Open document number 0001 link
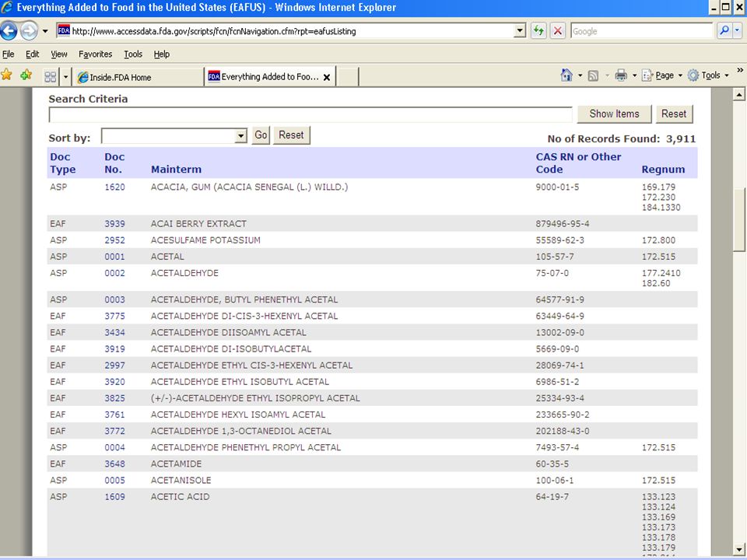This screenshot has height=560, width=747. pos(115,257)
